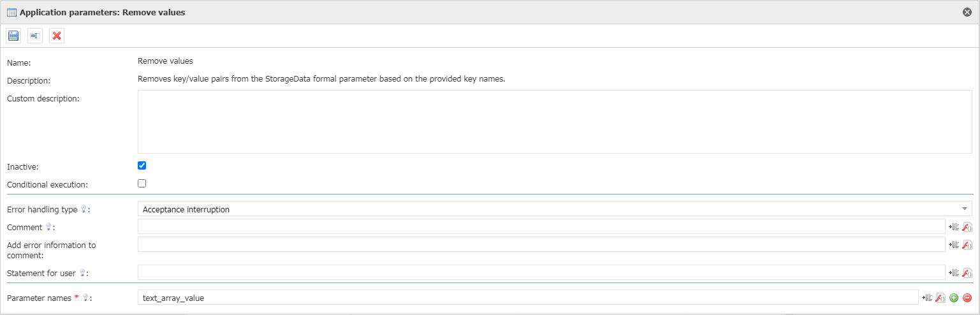
Task: Enable the Conditional execution checkbox
Action: coord(142,184)
